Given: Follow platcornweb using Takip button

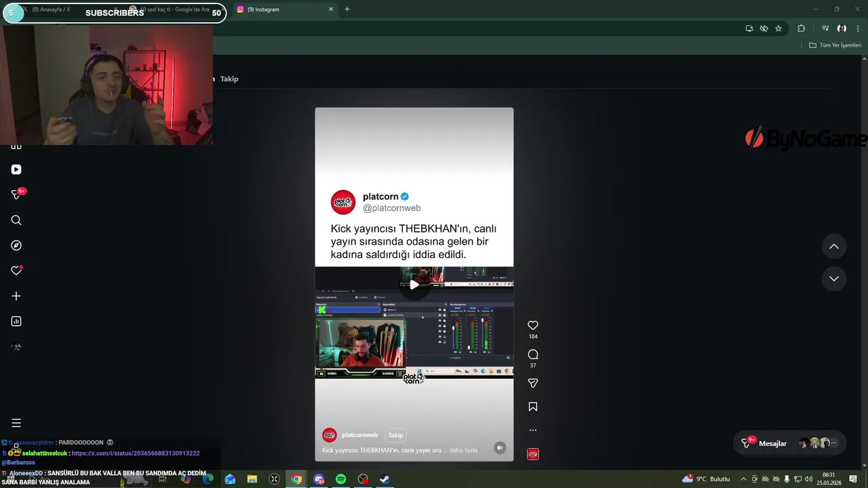Looking at the screenshot, I should [395, 435].
